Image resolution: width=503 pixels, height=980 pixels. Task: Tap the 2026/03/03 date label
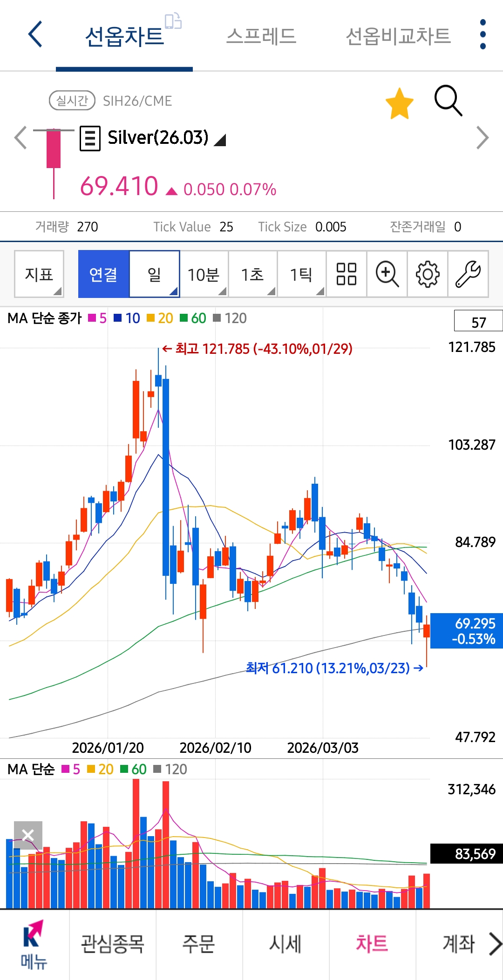[x=323, y=748]
